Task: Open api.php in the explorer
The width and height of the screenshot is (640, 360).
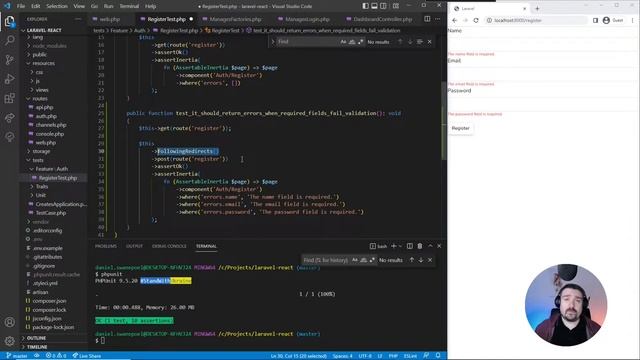Action: (x=44, y=107)
